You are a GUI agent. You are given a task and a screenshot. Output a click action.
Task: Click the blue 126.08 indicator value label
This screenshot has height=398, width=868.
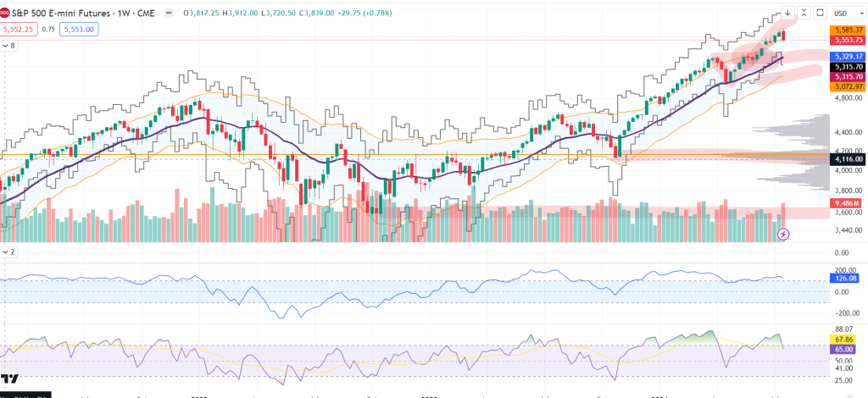(x=848, y=278)
